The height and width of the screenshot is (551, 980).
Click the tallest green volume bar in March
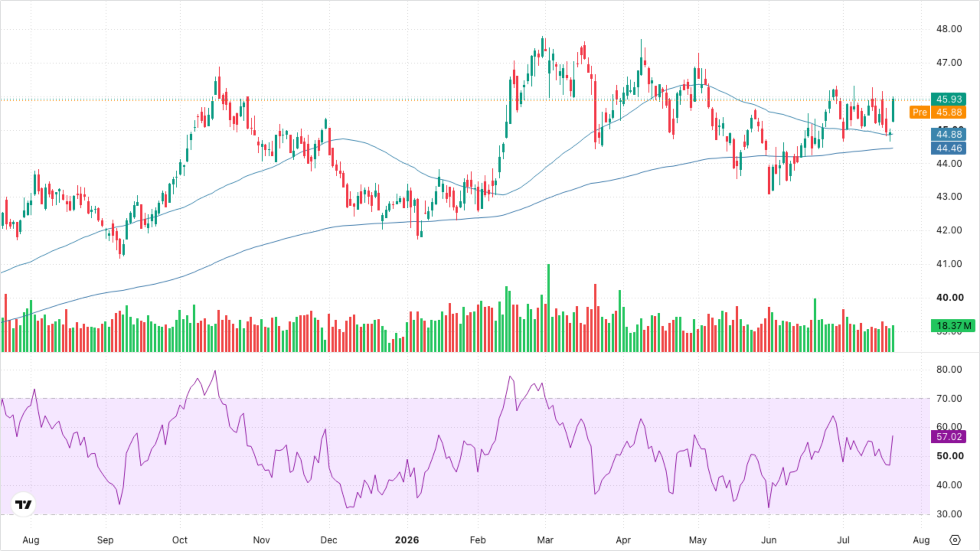click(x=549, y=308)
